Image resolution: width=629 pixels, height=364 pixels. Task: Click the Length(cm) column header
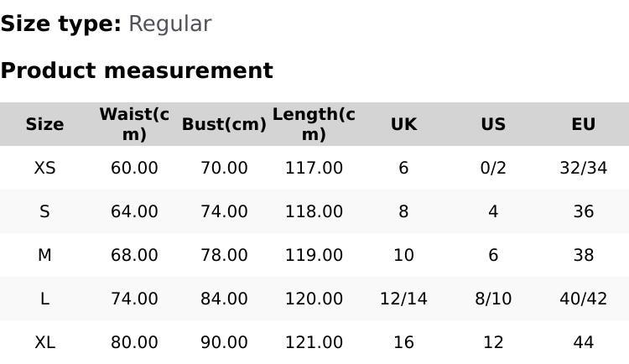pyautogui.click(x=314, y=124)
